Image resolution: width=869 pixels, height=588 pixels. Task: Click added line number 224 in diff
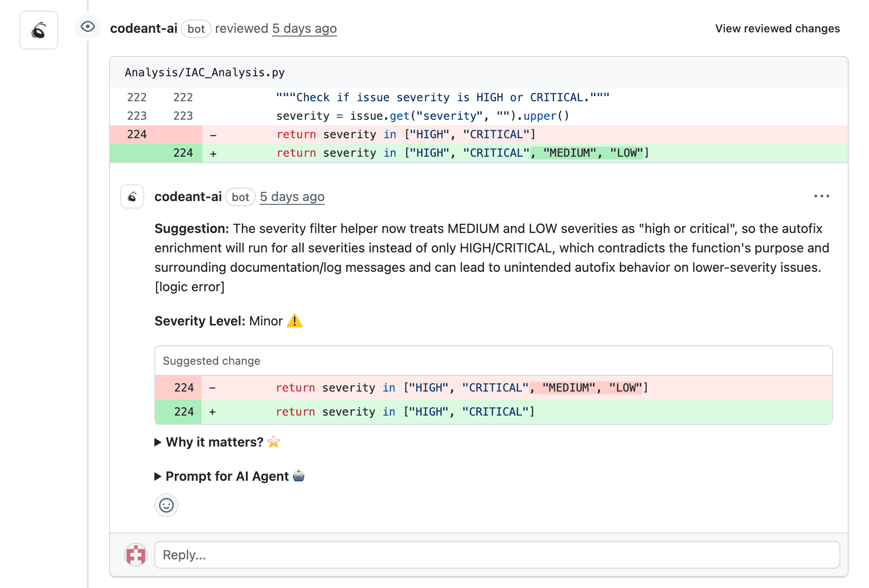183,153
